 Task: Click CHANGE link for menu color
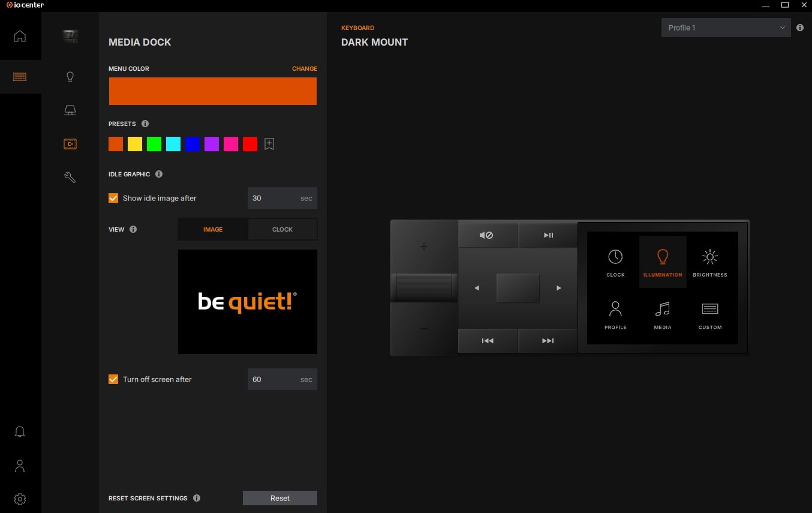pyautogui.click(x=304, y=68)
